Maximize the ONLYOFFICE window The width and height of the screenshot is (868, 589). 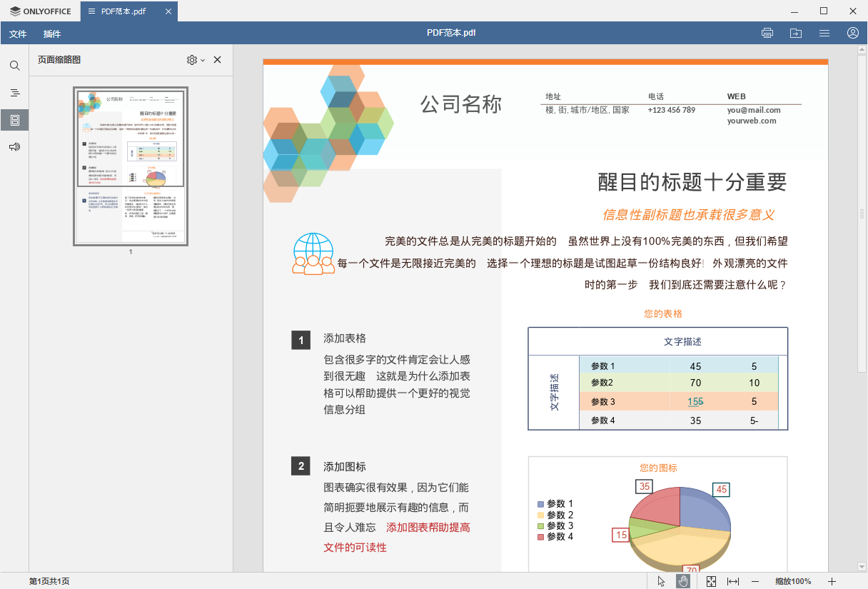click(x=824, y=11)
